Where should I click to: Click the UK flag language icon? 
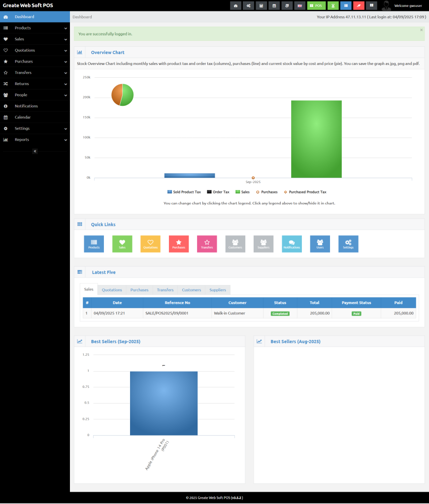click(299, 5)
